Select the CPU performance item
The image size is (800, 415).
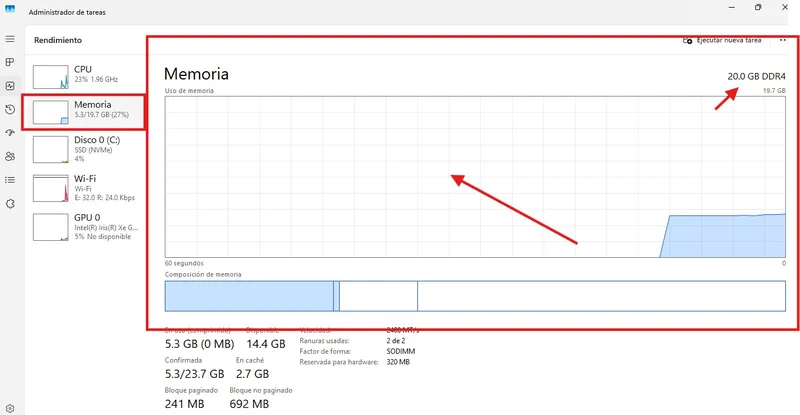(85, 75)
